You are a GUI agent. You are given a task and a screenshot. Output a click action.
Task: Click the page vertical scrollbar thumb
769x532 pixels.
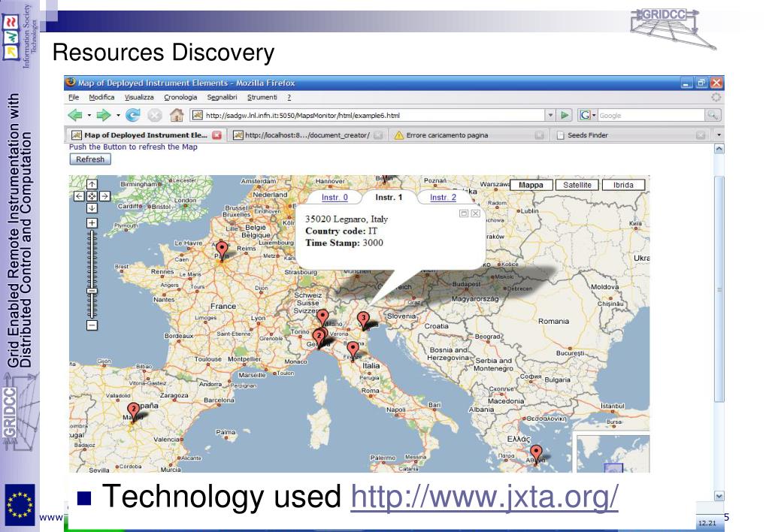coord(719,289)
